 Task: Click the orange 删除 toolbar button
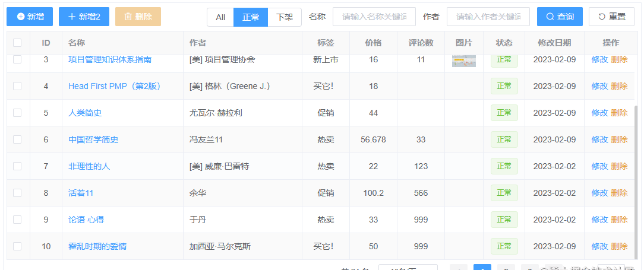(138, 17)
